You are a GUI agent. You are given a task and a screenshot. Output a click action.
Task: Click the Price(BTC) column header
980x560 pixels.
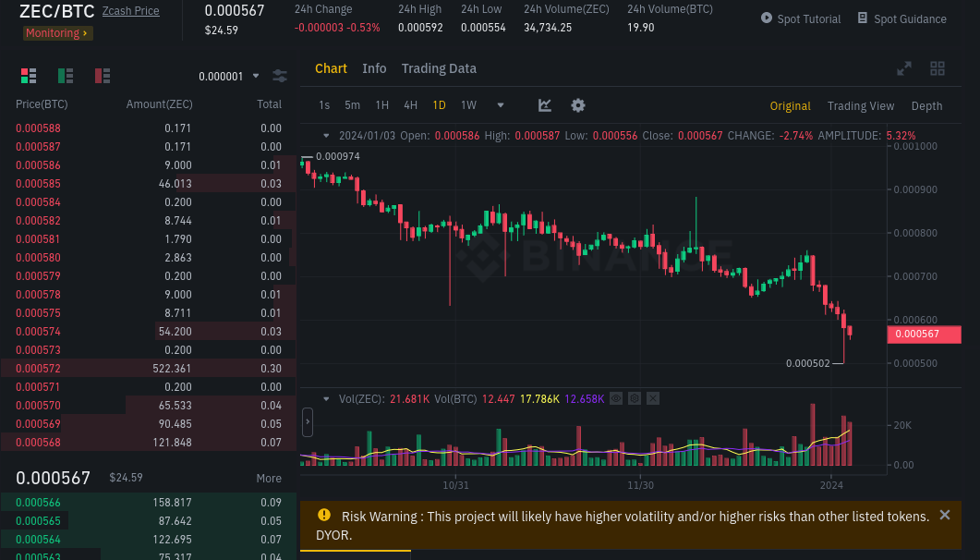(x=42, y=104)
